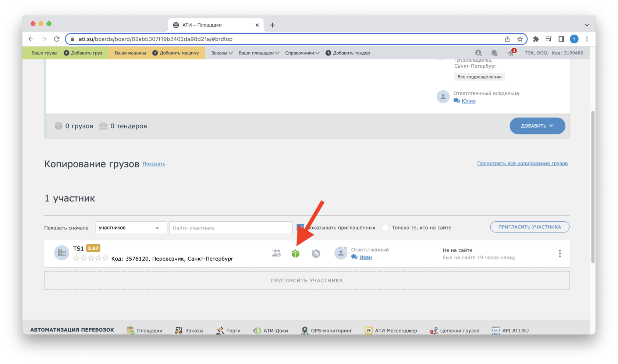
Task: Click the green cargo box icon for TS1
Action: click(x=295, y=253)
